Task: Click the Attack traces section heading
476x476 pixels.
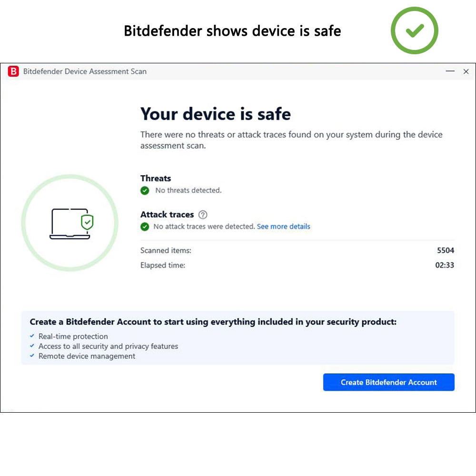Action: pos(167,215)
